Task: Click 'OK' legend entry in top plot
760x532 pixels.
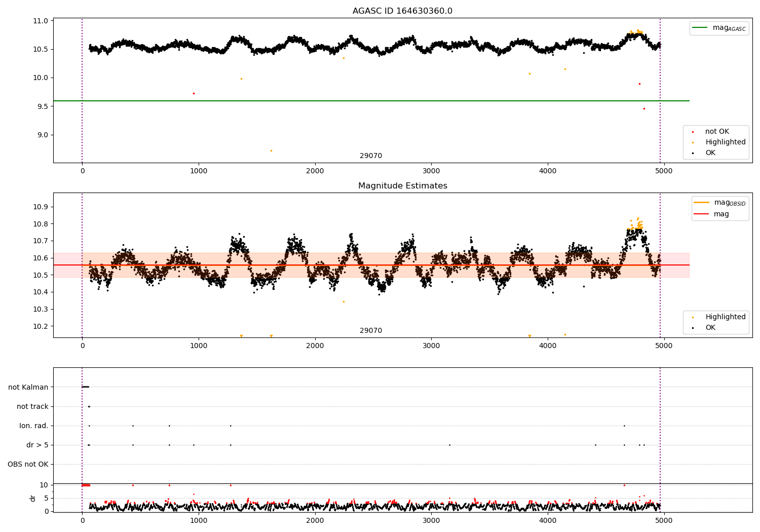Action: 705,153
